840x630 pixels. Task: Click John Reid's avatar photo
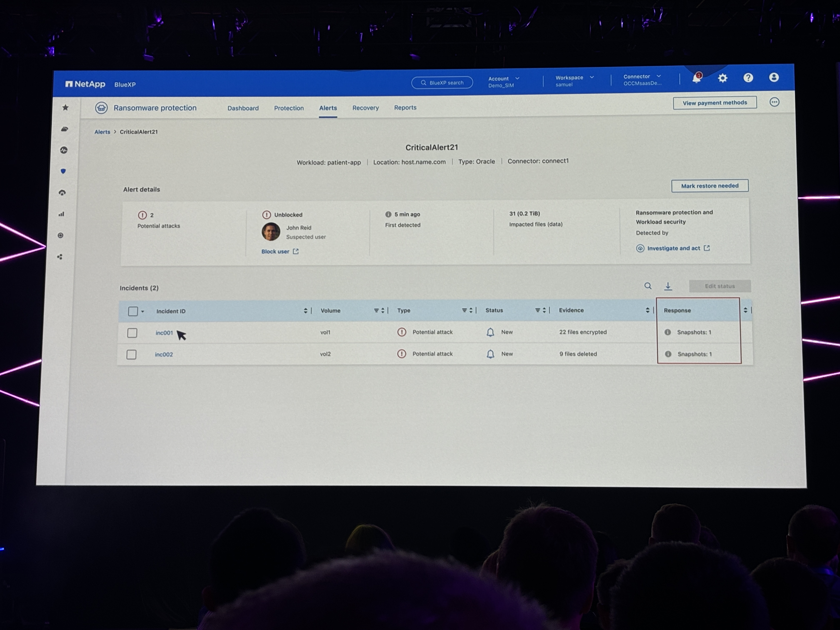271,232
